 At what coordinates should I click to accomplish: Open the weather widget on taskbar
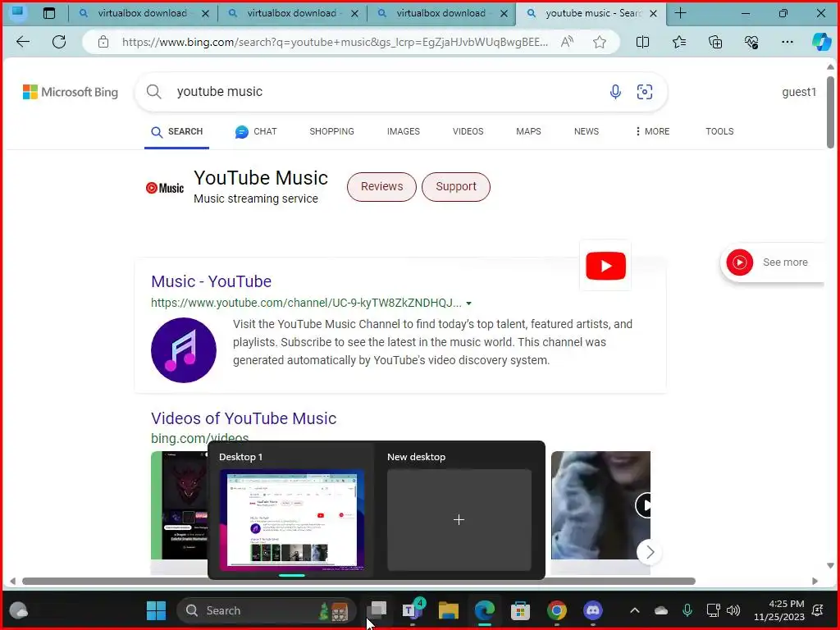point(19,610)
